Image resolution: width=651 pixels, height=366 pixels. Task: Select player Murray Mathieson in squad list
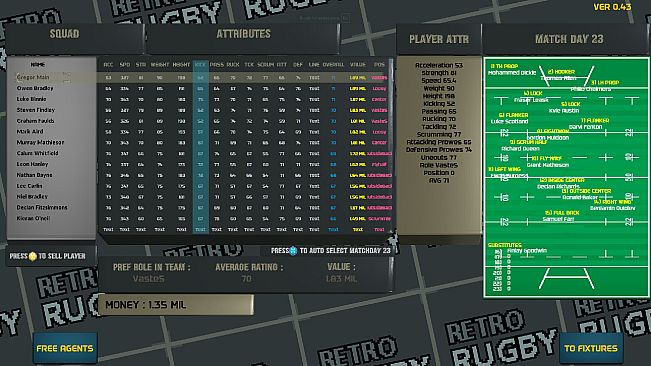click(40, 142)
